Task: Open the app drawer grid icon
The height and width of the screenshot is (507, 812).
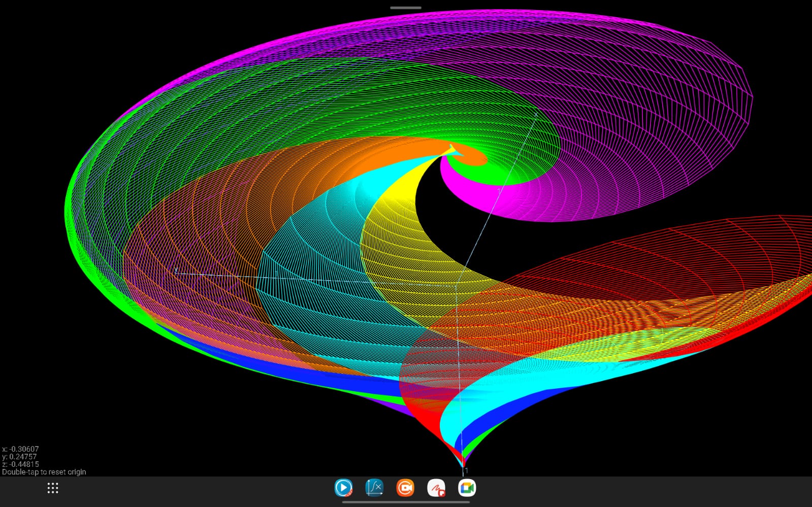Action: pyautogui.click(x=53, y=488)
